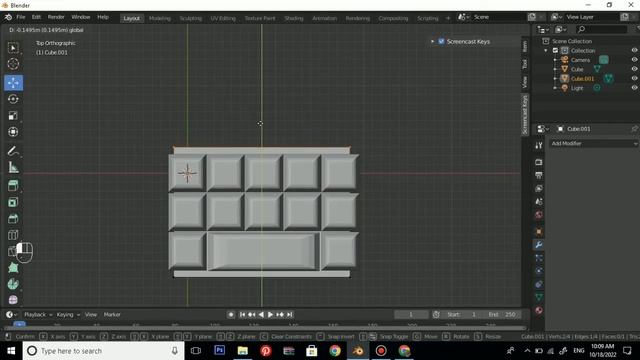Click the Blender logo menu icon

click(x=8, y=17)
